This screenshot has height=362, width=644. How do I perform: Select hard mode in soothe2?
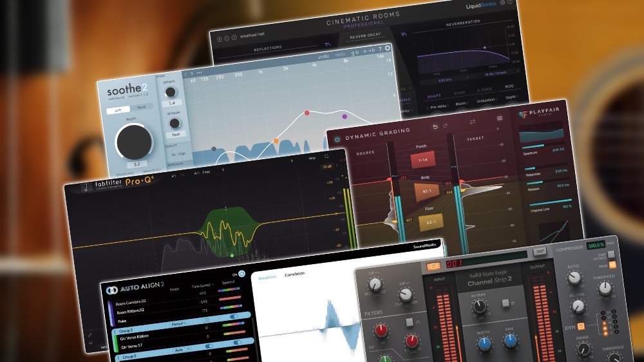coord(141,107)
